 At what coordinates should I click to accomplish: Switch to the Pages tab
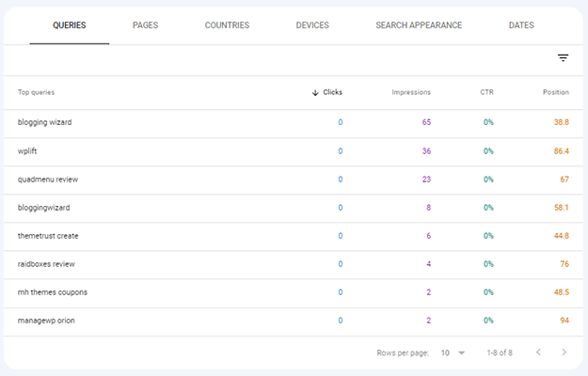pos(146,25)
